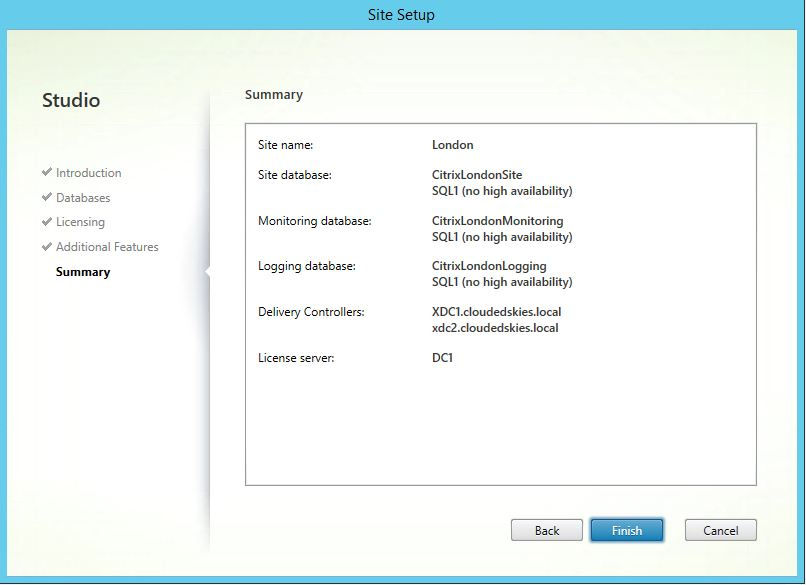Click SQL1 availability text under Logging database
Viewport: 806px width, 585px height.
point(502,282)
